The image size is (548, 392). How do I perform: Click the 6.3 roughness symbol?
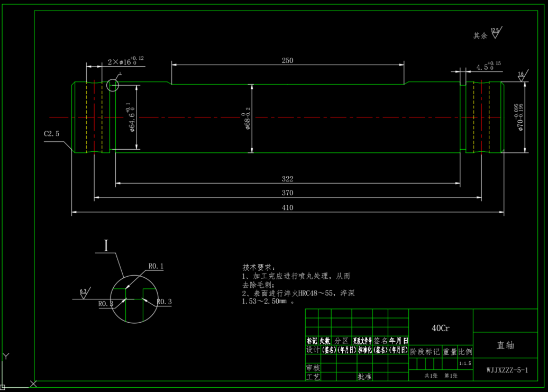[x=85, y=293]
